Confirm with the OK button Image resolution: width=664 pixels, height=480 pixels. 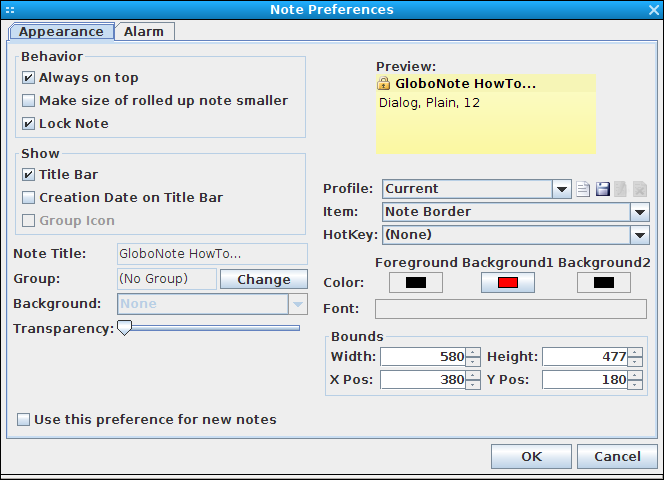[x=531, y=456]
